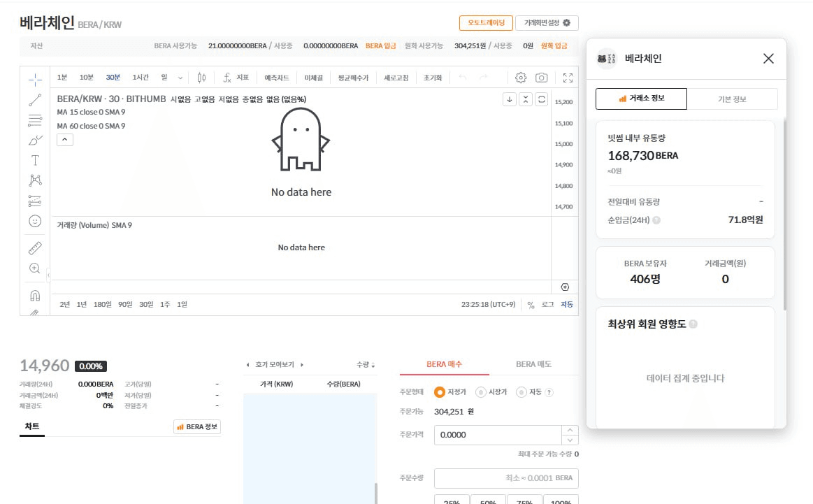Collapse the drawing toolbar side handle
The height and width of the screenshot is (504, 813).
pos(48,275)
